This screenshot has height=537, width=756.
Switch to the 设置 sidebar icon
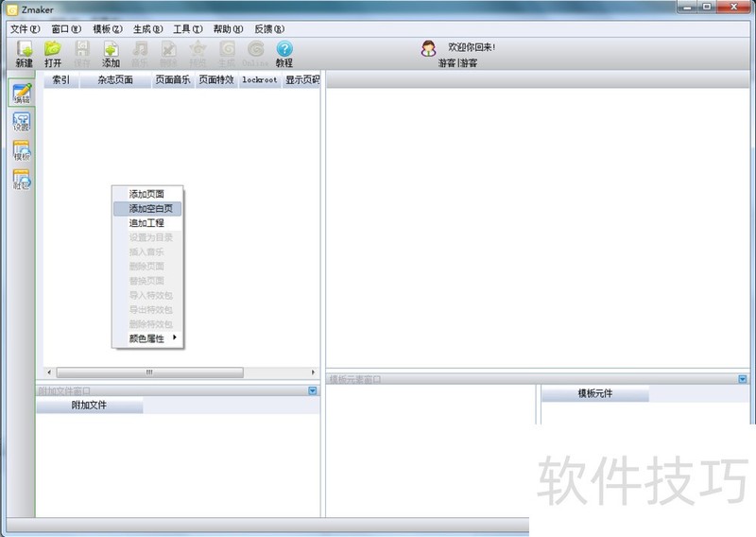point(21,122)
